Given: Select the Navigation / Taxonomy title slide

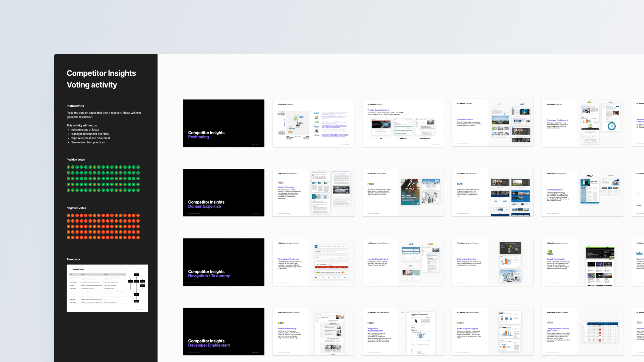Looking at the screenshot, I should click(224, 262).
